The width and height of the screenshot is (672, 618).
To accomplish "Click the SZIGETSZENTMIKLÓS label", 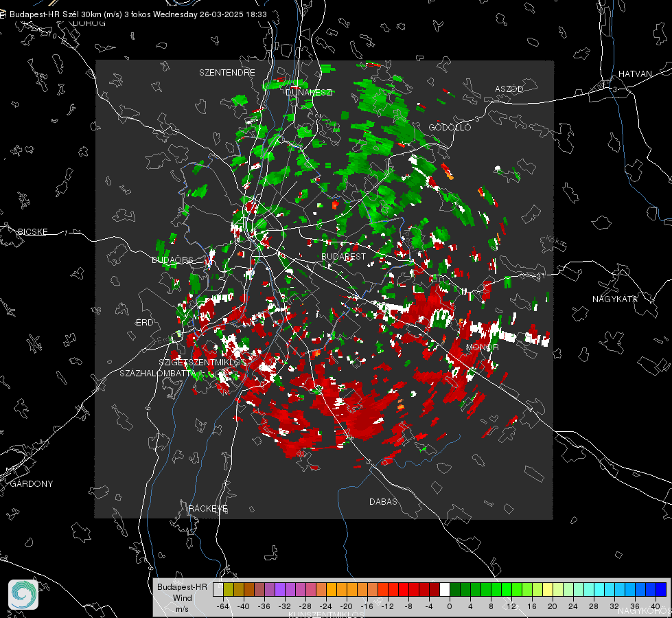I will [x=202, y=362].
